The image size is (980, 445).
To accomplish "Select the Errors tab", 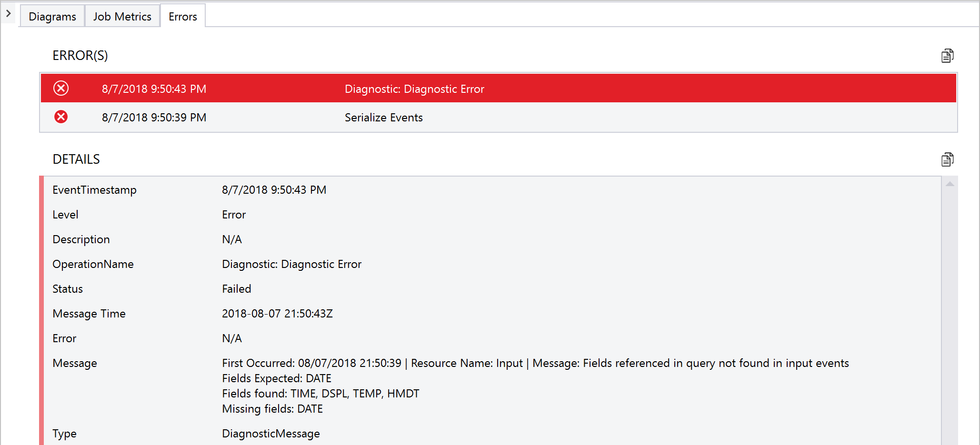I will 182,16.
